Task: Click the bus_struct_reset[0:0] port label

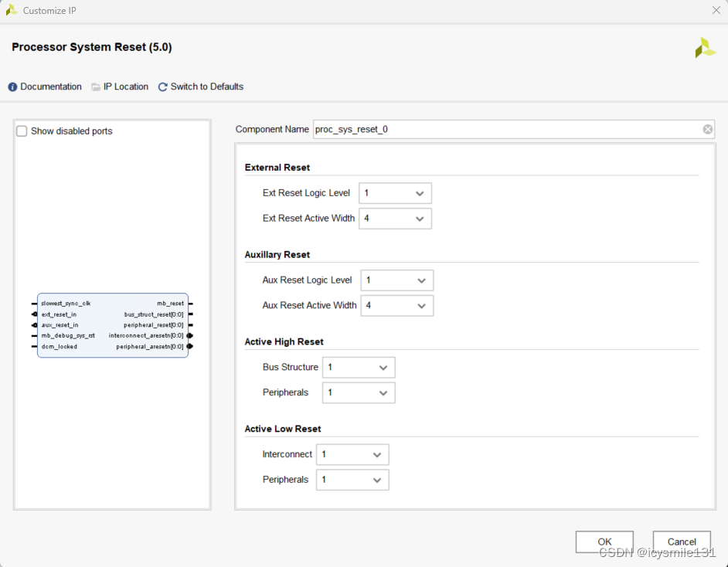Action: tap(154, 314)
